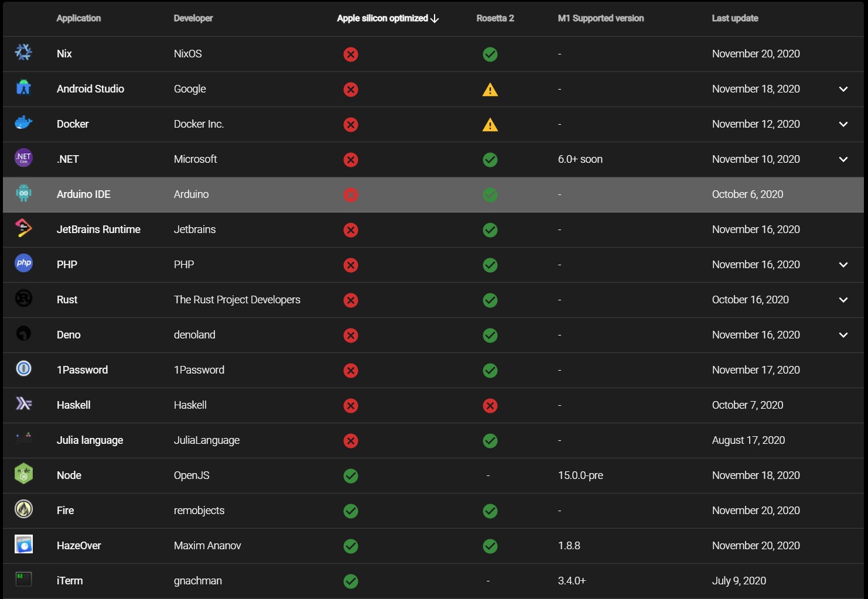Click the JetBrains Runtime name
The image size is (868, 599).
98,229
